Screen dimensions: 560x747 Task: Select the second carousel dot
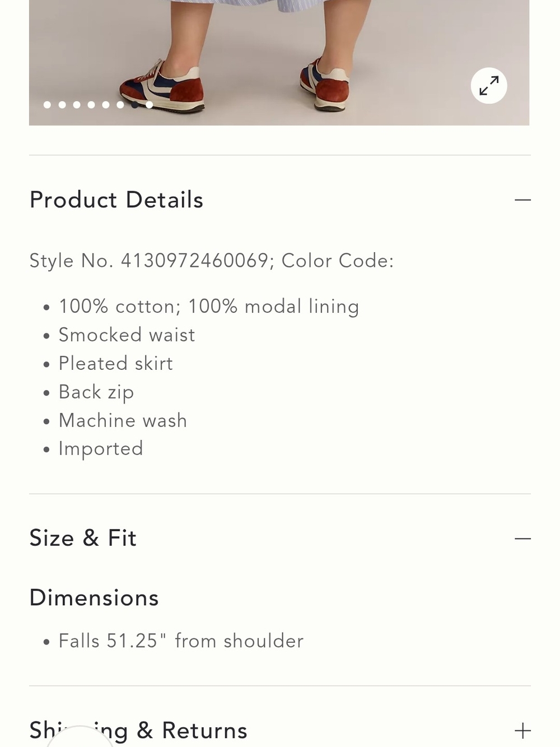[x=62, y=105]
